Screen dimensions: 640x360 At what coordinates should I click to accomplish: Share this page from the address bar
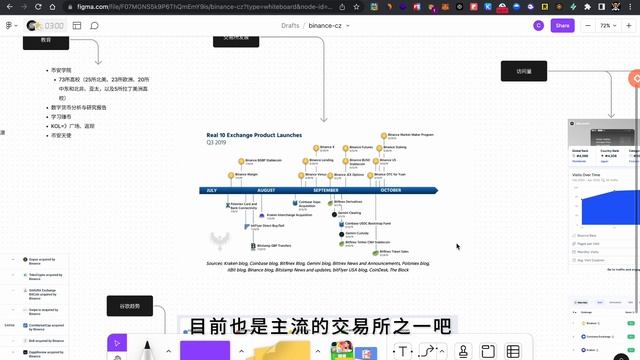coord(342,7)
